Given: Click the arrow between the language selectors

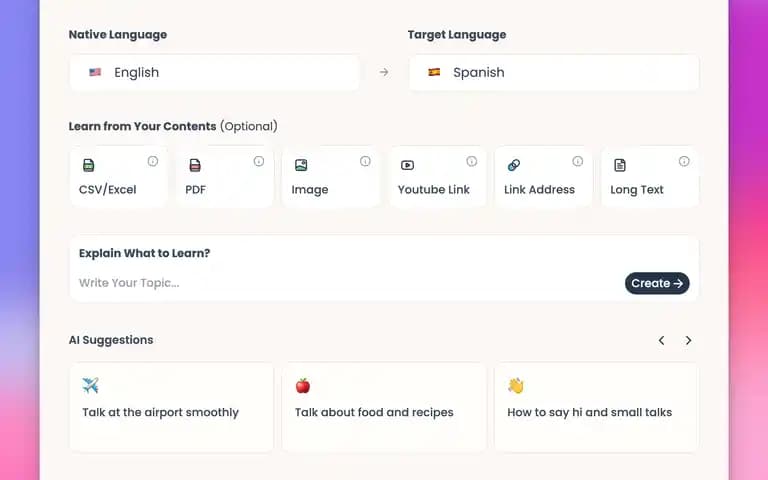Looking at the screenshot, I should [384, 72].
